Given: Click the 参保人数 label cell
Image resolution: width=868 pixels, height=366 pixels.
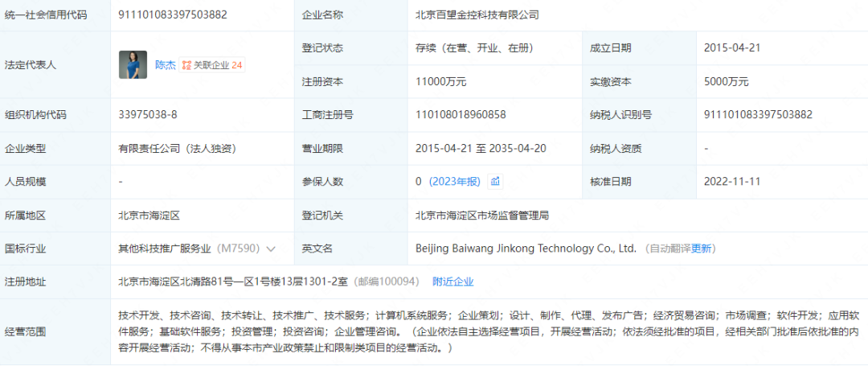Looking at the screenshot, I should (351, 182).
